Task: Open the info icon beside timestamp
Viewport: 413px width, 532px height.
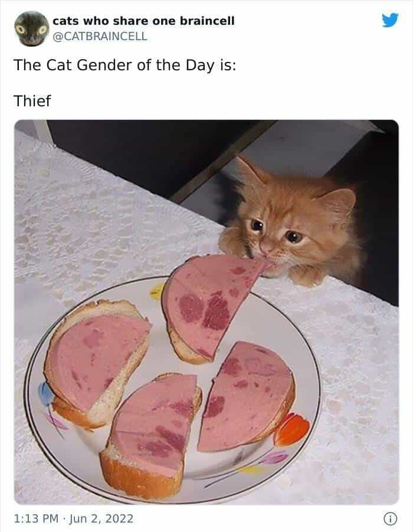Action: [390, 518]
